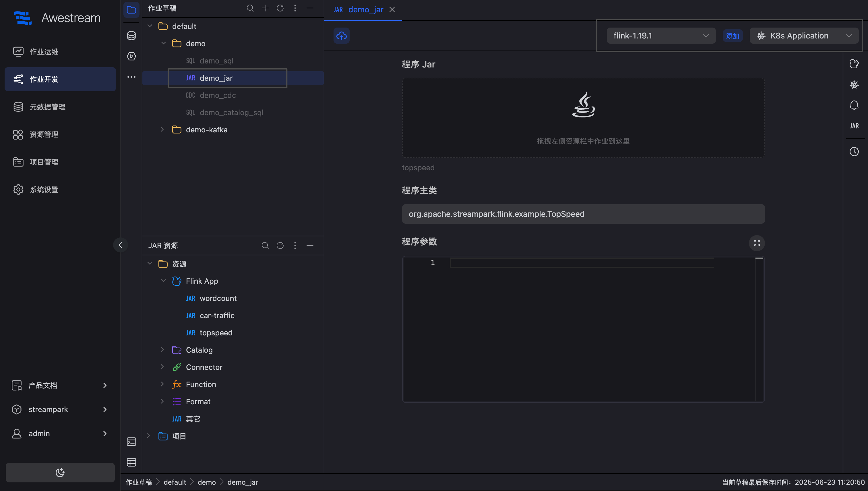Click the notification bell icon

(x=854, y=105)
